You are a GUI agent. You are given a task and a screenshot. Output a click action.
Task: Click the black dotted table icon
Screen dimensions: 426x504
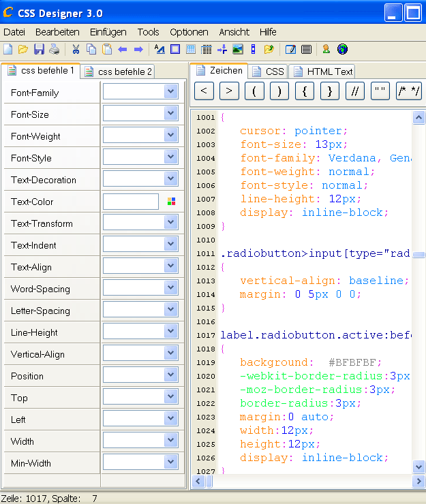(207, 49)
